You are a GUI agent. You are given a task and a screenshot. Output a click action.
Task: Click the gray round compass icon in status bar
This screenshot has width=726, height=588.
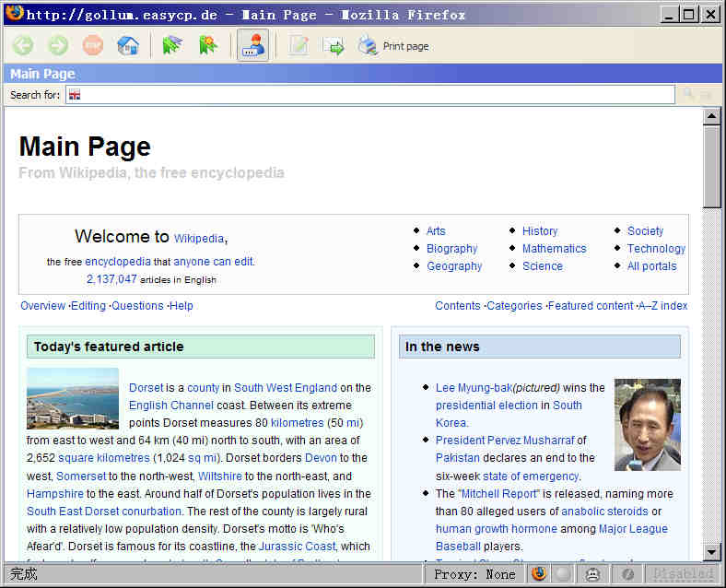pyautogui.click(x=627, y=574)
